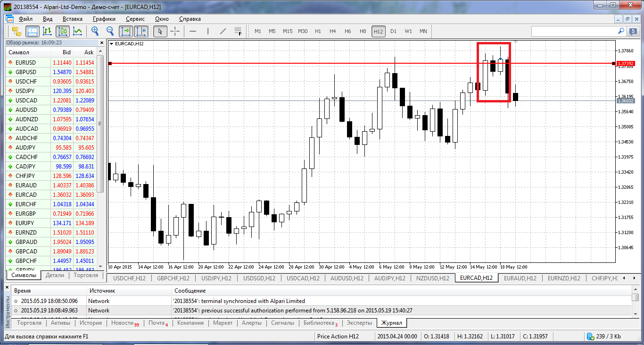Image resolution: width=644 pixels, height=345 pixels.
Task: Set timeframe to M15
Action: coord(288,31)
